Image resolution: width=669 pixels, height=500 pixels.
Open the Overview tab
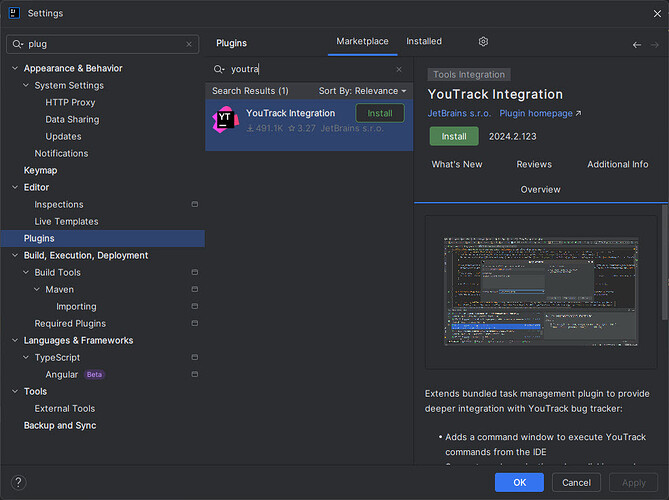tap(540, 189)
